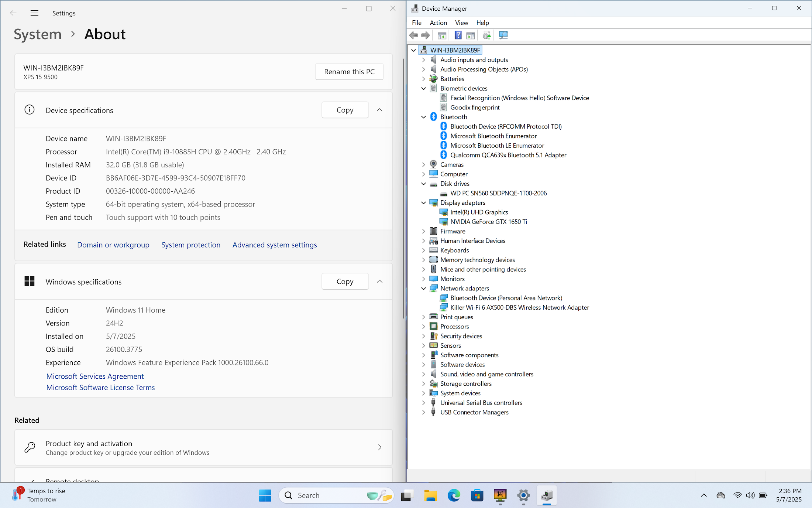Image resolution: width=812 pixels, height=508 pixels.
Task: Collapse the Bluetooth category
Action: click(423, 117)
